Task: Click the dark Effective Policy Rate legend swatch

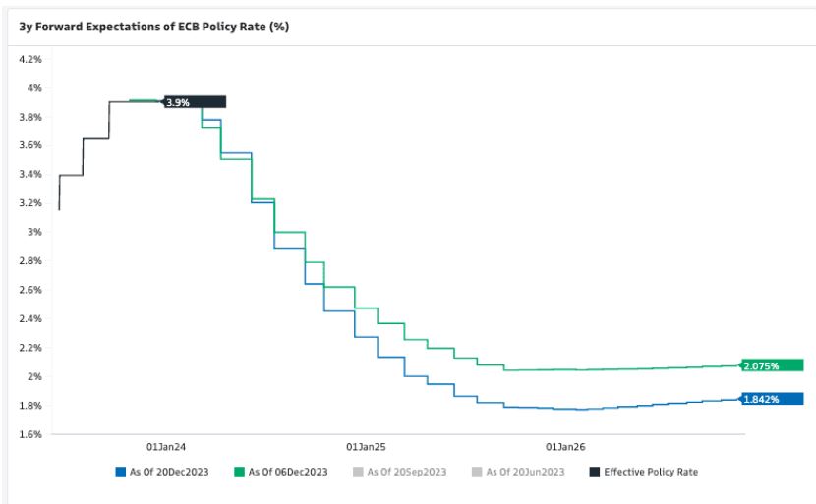Action: coord(594,472)
